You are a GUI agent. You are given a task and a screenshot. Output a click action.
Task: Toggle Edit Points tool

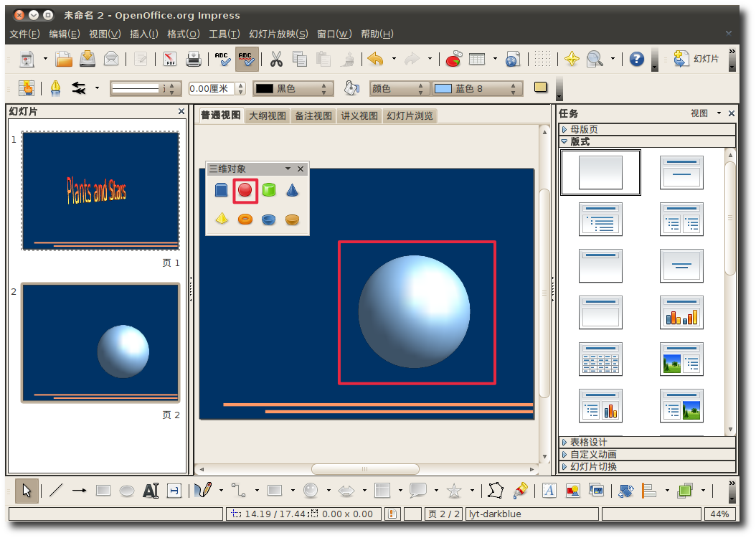point(496,491)
